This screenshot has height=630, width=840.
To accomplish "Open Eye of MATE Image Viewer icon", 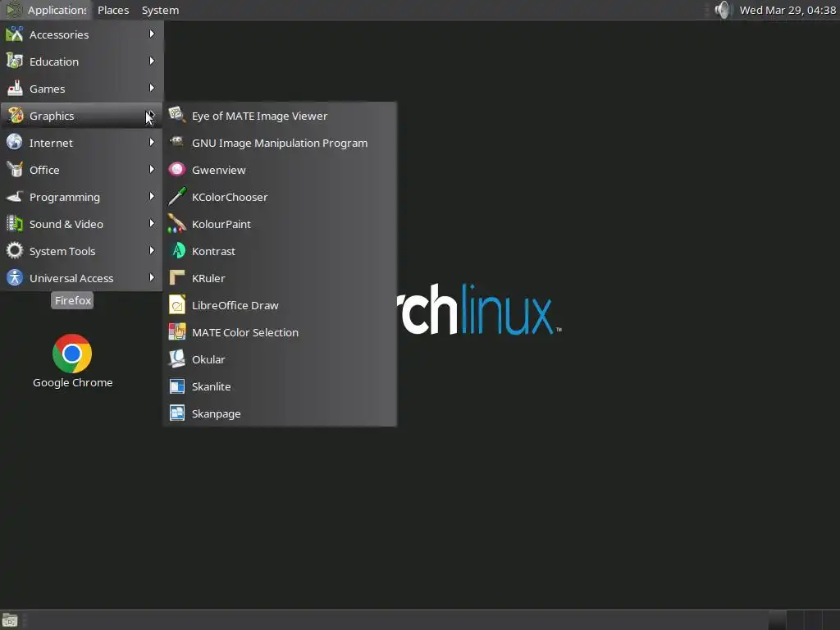I will point(177,115).
